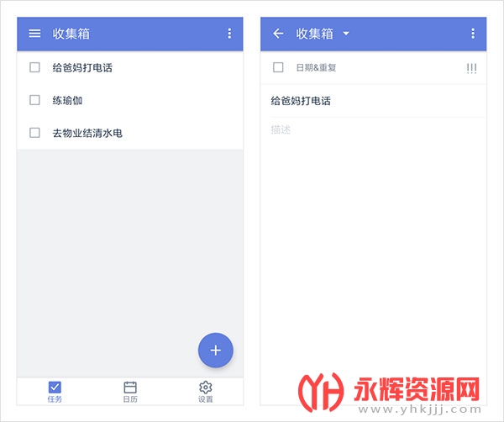
Task: Check off 给爸妈打电话 task
Action: click(34, 67)
